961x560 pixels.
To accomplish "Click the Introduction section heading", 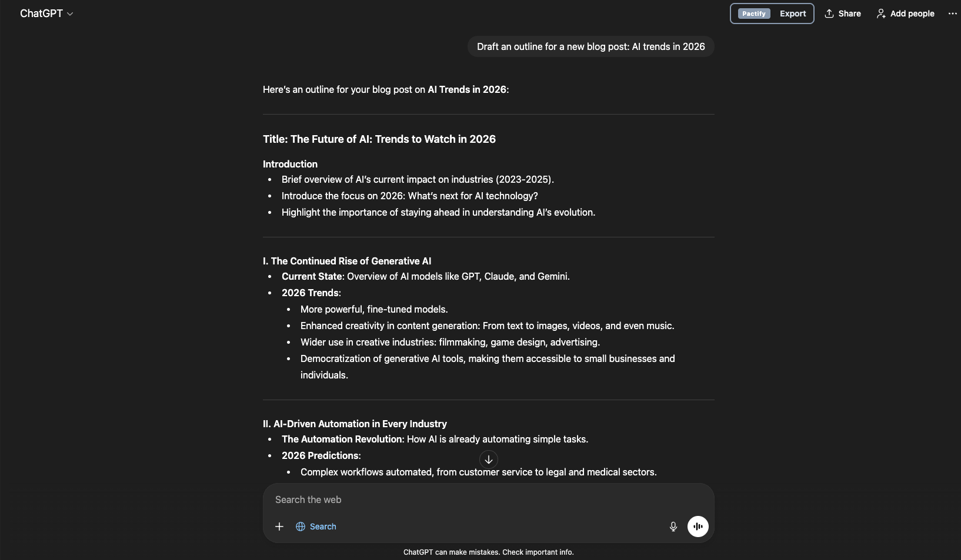I will (x=290, y=164).
